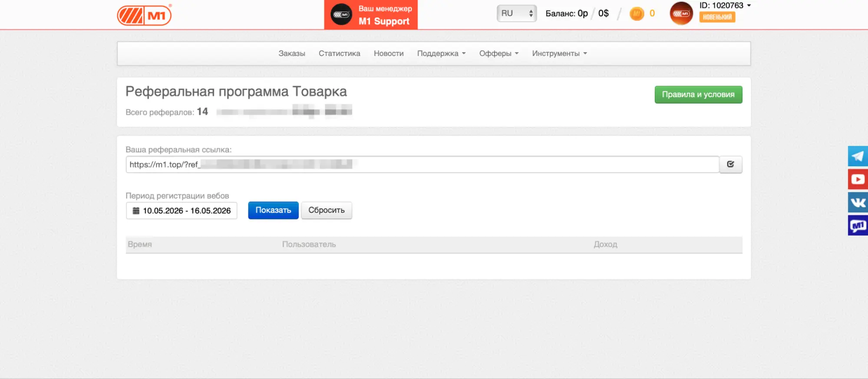This screenshot has height=379, width=868.
Task: Expand the Офферы menu
Action: [499, 53]
